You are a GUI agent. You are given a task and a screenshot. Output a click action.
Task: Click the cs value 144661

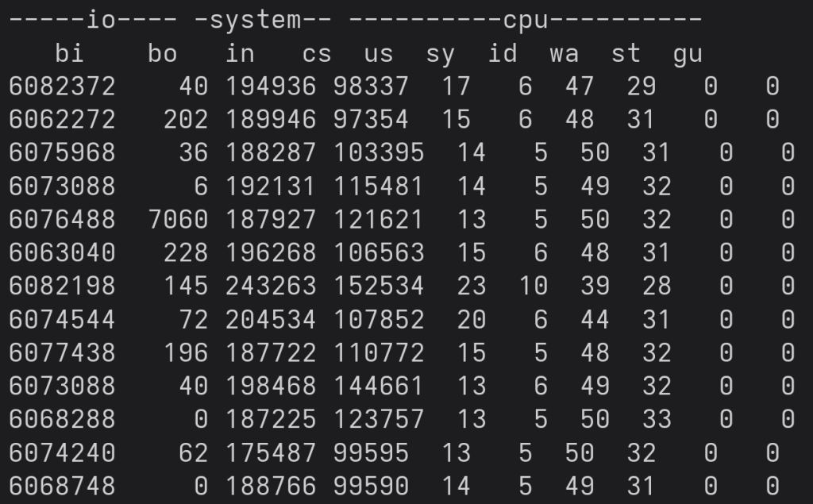tap(378, 386)
